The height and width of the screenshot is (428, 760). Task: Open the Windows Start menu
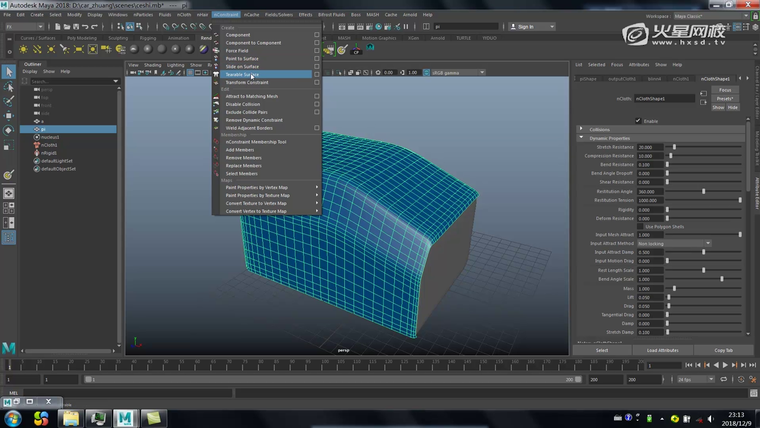coord(13,417)
